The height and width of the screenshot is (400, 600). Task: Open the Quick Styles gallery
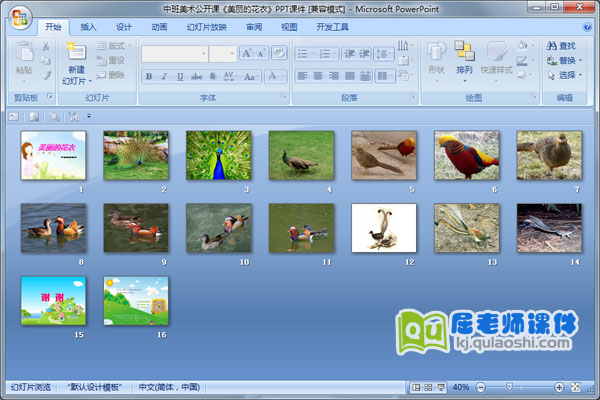pyautogui.click(x=496, y=60)
